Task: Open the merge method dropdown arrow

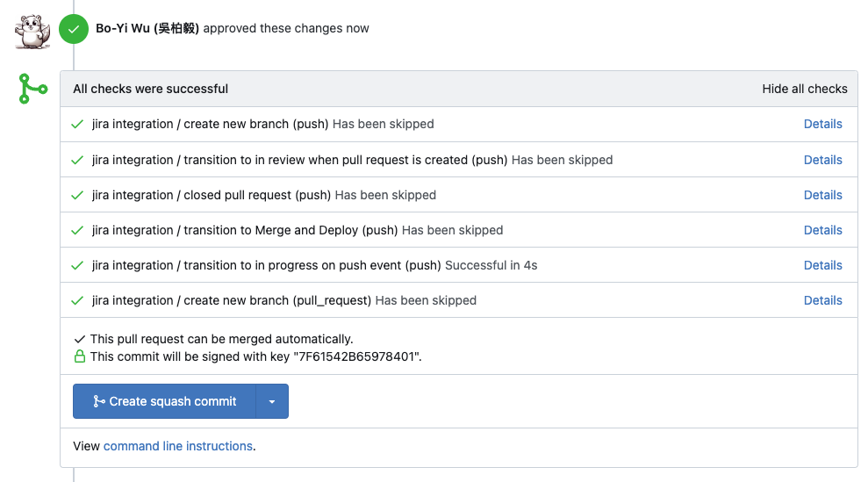Action: pos(272,401)
